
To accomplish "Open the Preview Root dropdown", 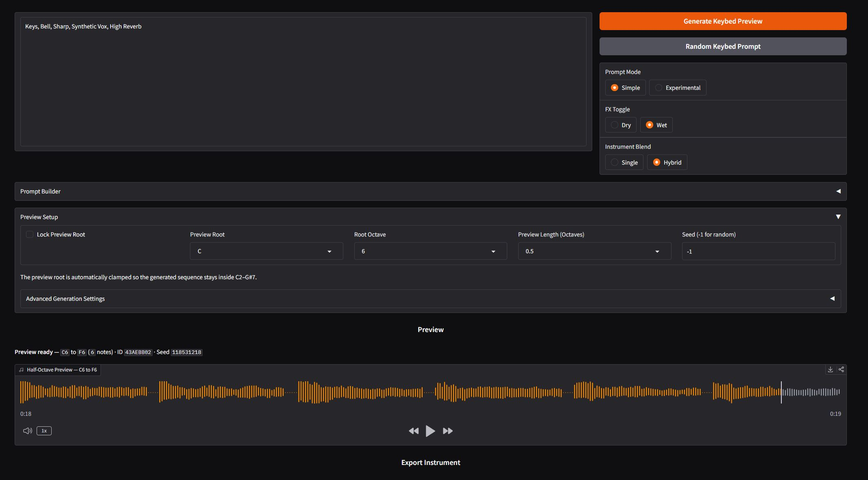I will click(266, 251).
